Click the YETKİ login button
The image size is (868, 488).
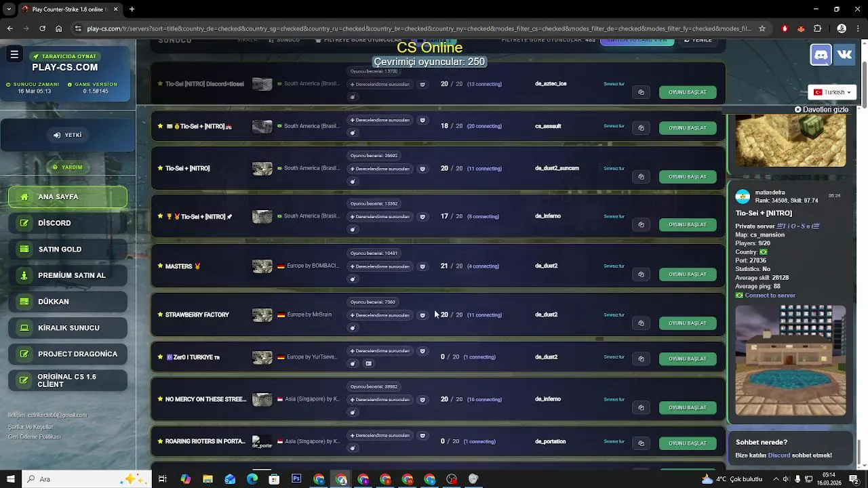[x=68, y=135]
